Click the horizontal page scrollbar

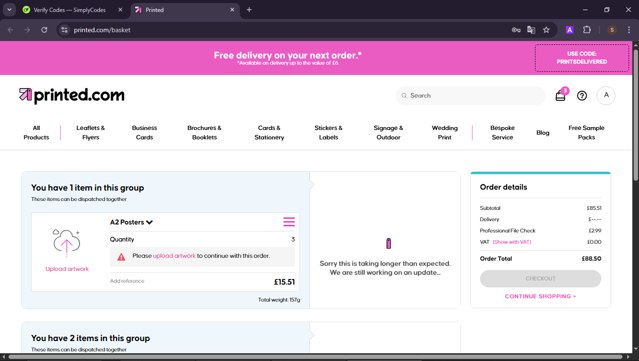[314, 357]
